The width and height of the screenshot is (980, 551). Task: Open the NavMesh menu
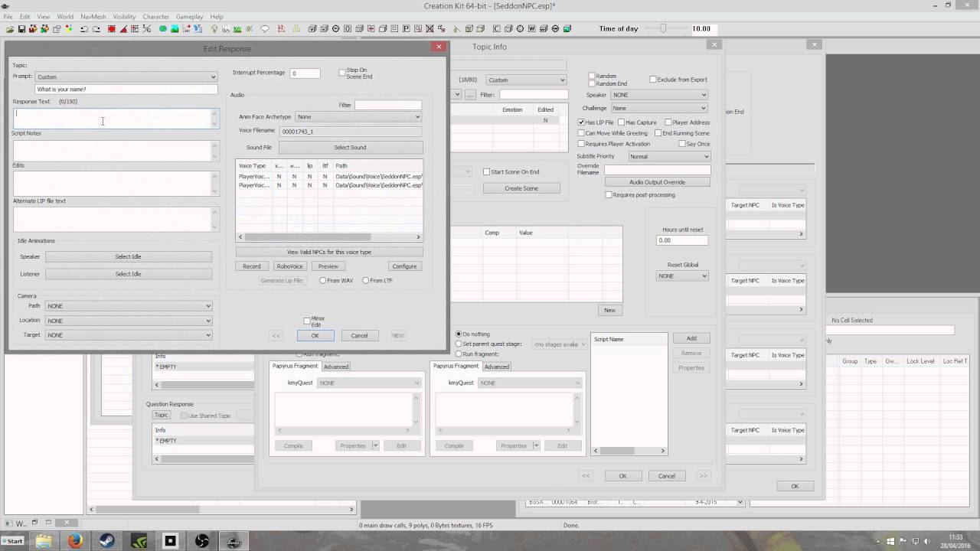[x=93, y=16]
